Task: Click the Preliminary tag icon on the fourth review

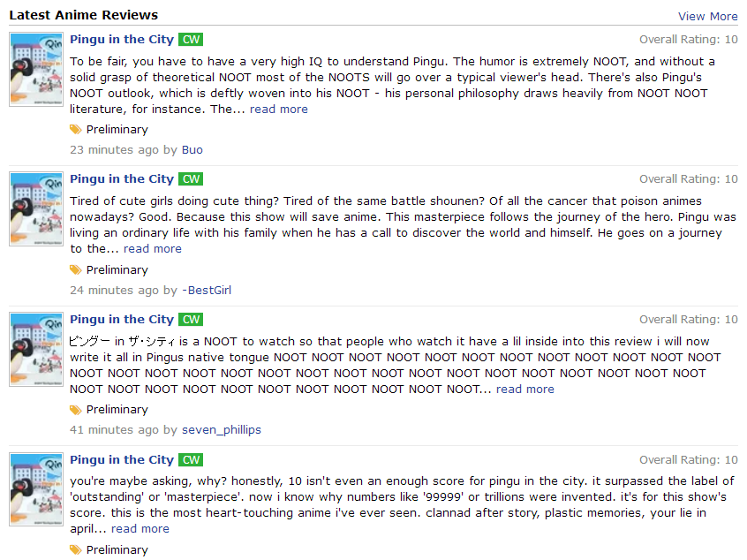Action: (75, 550)
